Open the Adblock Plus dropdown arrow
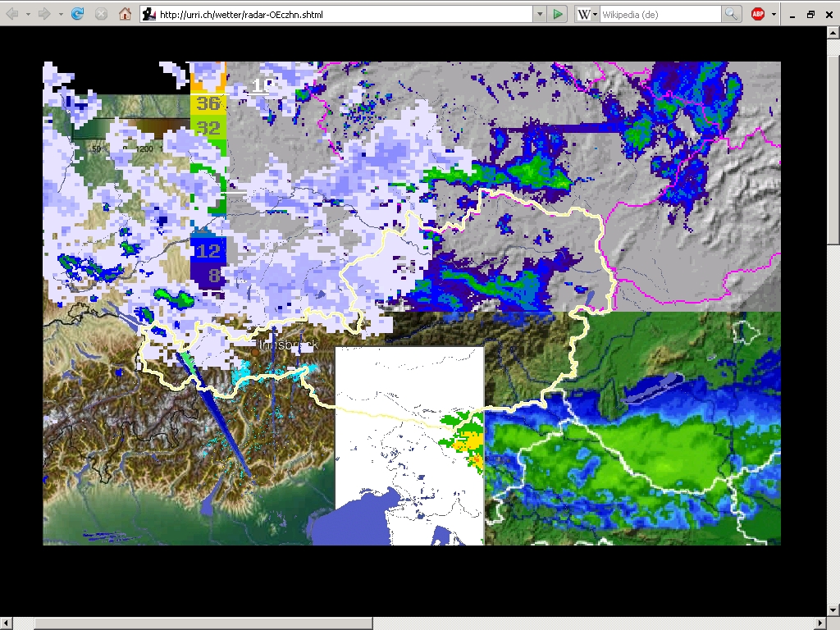The image size is (840, 630). (774, 15)
